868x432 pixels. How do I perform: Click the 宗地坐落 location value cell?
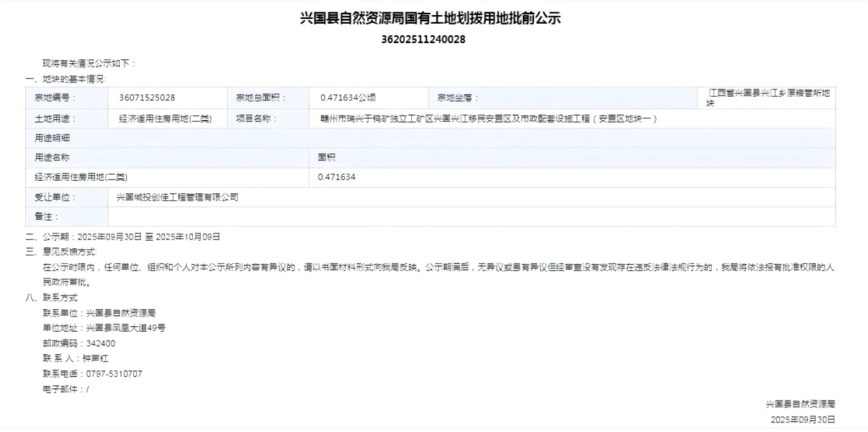769,98
